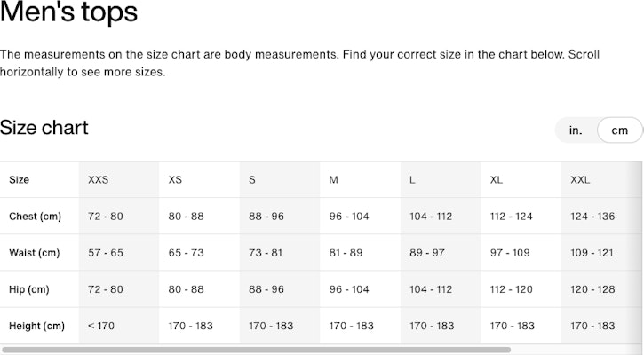The width and height of the screenshot is (644, 355).
Task: Click the L size column header
Action: point(412,180)
